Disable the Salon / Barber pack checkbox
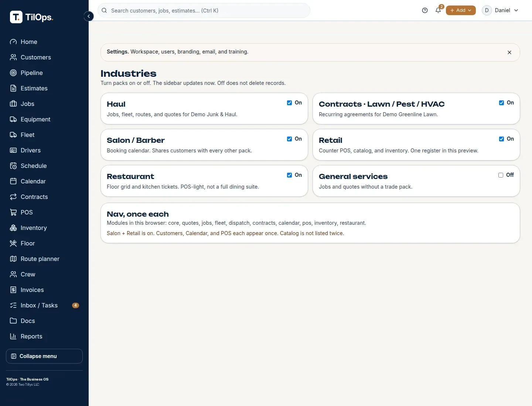532x406 pixels. tap(289, 139)
